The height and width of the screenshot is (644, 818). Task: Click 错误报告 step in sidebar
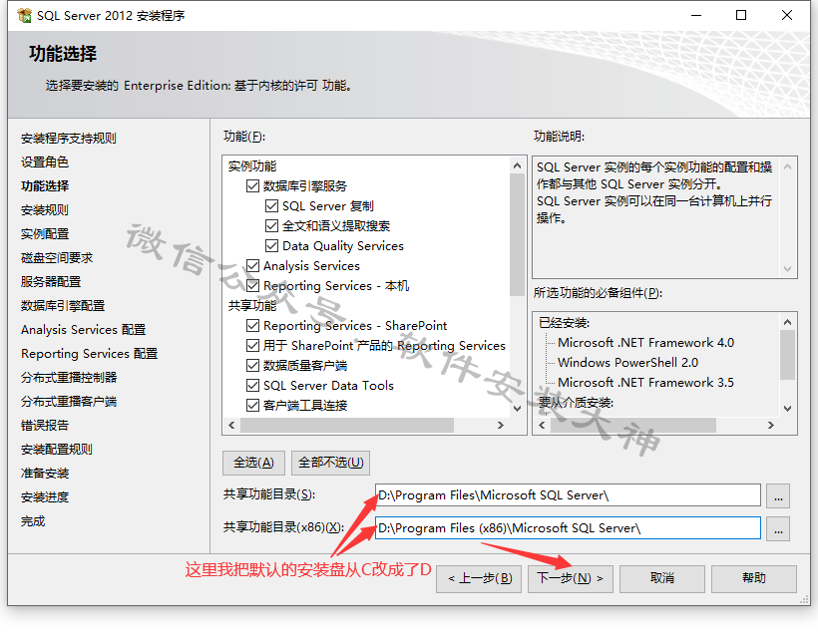[x=45, y=426]
